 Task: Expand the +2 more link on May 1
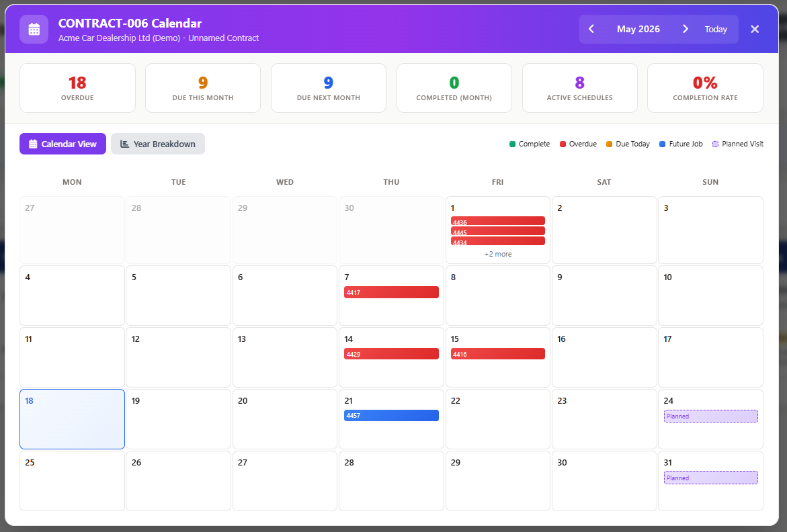(498, 254)
